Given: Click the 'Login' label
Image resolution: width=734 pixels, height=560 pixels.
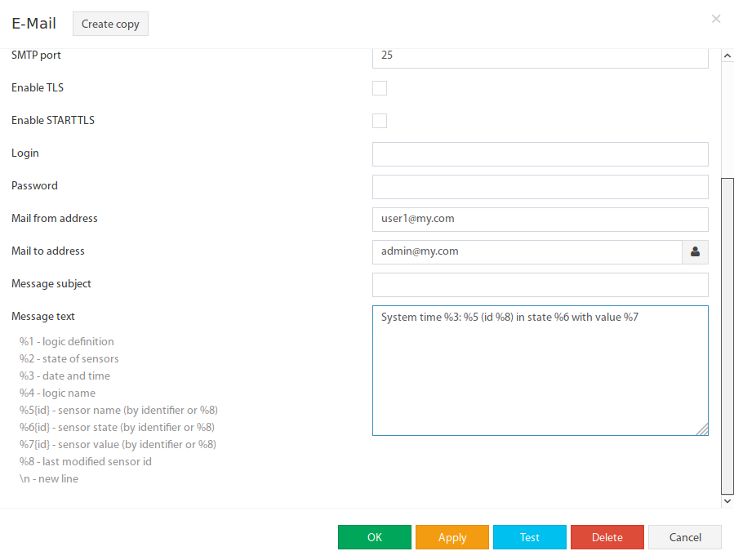Looking at the screenshot, I should click(25, 153).
